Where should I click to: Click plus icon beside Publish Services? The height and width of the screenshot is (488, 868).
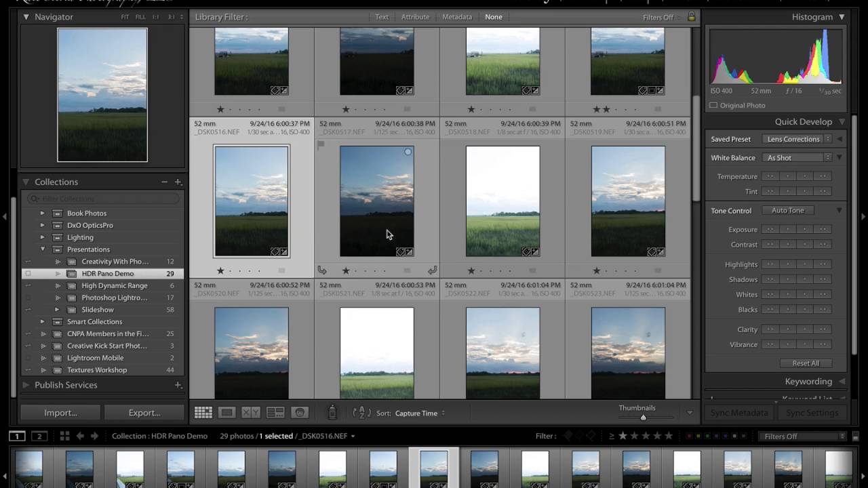coord(178,385)
